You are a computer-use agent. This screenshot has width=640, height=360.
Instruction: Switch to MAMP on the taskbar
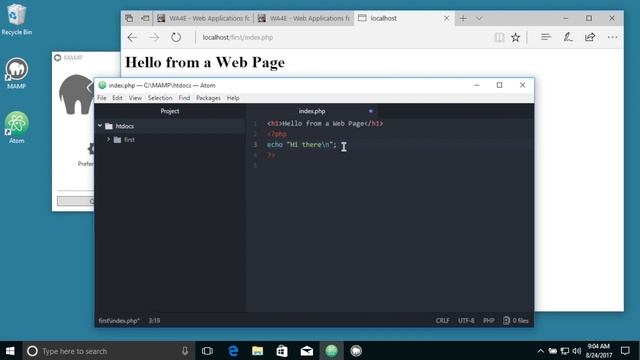pos(356,351)
